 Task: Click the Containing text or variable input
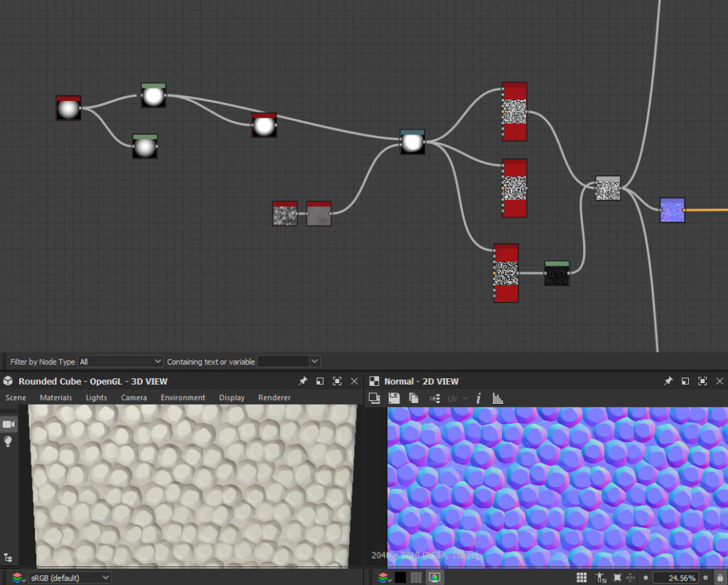tap(283, 361)
